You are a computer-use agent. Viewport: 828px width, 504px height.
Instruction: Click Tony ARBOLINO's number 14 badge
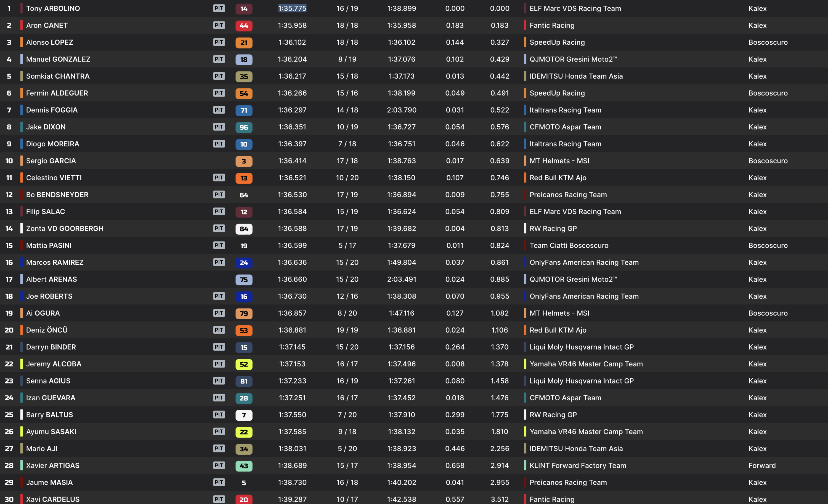244,9
